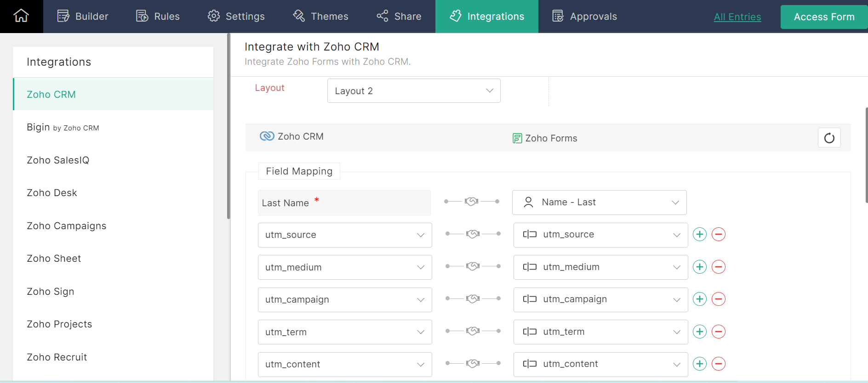Image resolution: width=868 pixels, height=383 pixels.
Task: Select Zoho Campaigns in integrations sidebar
Action: coord(67,226)
